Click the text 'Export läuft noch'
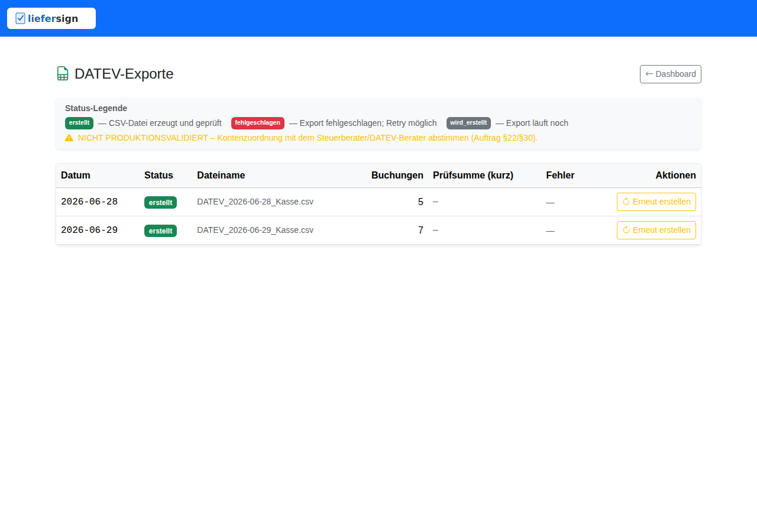This screenshot has height=532, width=757. point(537,123)
